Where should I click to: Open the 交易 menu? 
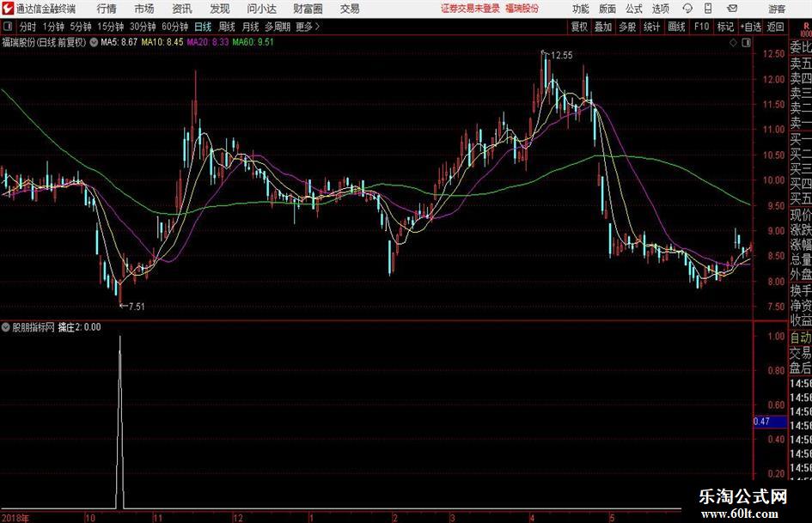point(350,9)
